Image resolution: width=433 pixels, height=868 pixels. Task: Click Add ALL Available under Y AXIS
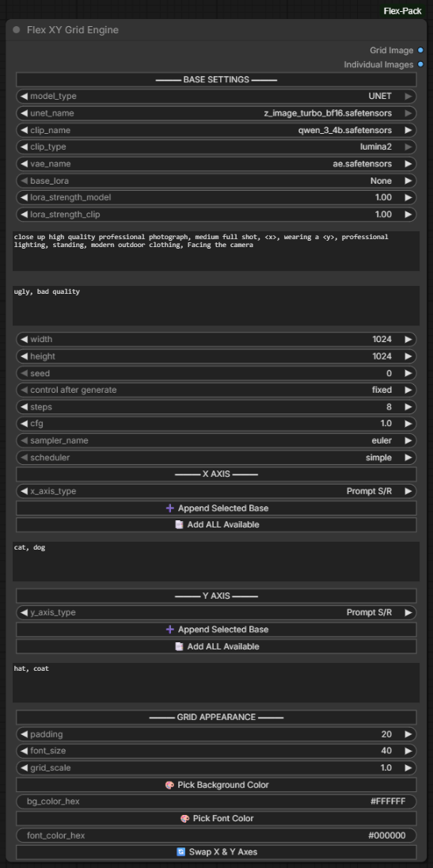click(216, 646)
